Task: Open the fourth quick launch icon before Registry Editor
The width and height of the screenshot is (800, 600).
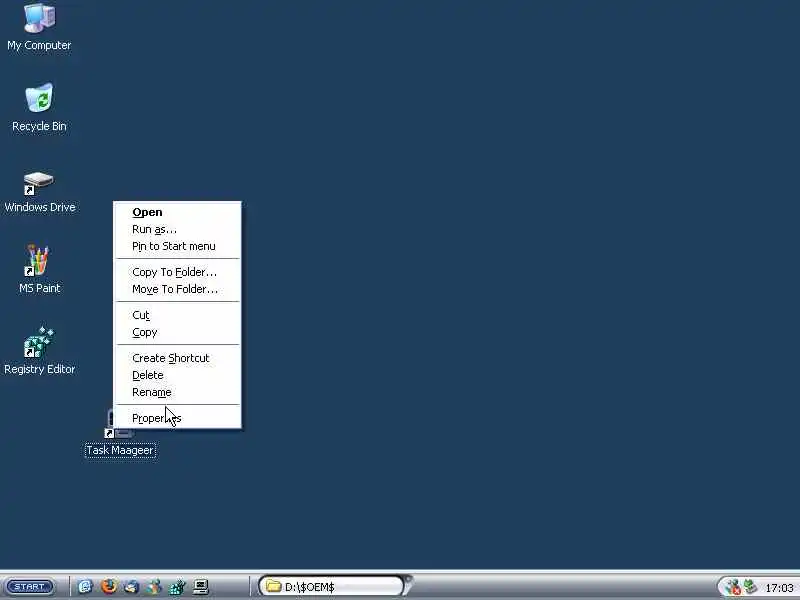Action: pyautogui.click(x=154, y=587)
